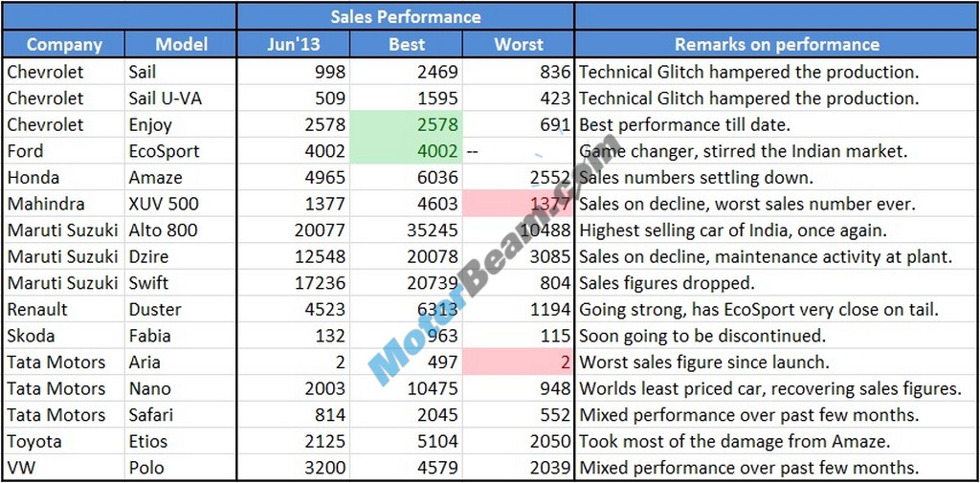The width and height of the screenshot is (980, 483).
Task: Select the Toyota company cell
Action: (x=63, y=441)
